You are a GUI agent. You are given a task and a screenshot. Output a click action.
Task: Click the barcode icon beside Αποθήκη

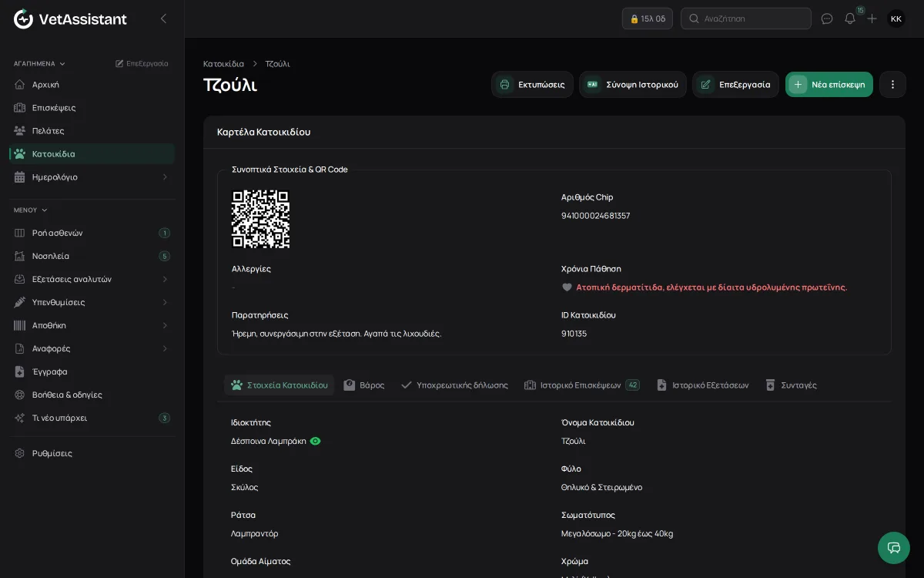pyautogui.click(x=20, y=325)
